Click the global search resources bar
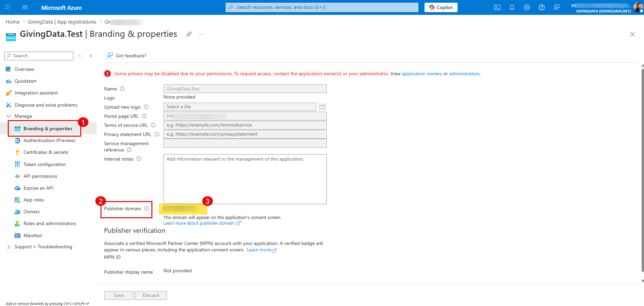The width and height of the screenshot is (644, 306). tap(322, 7)
